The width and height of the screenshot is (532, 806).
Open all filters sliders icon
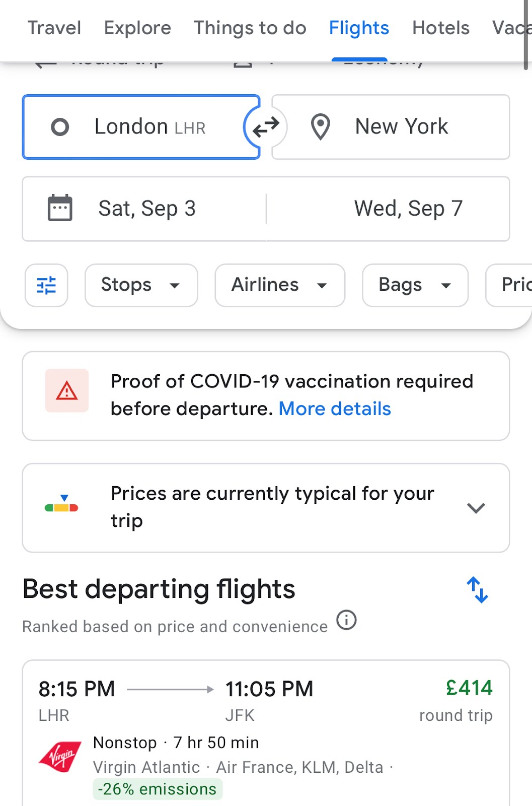tap(46, 286)
